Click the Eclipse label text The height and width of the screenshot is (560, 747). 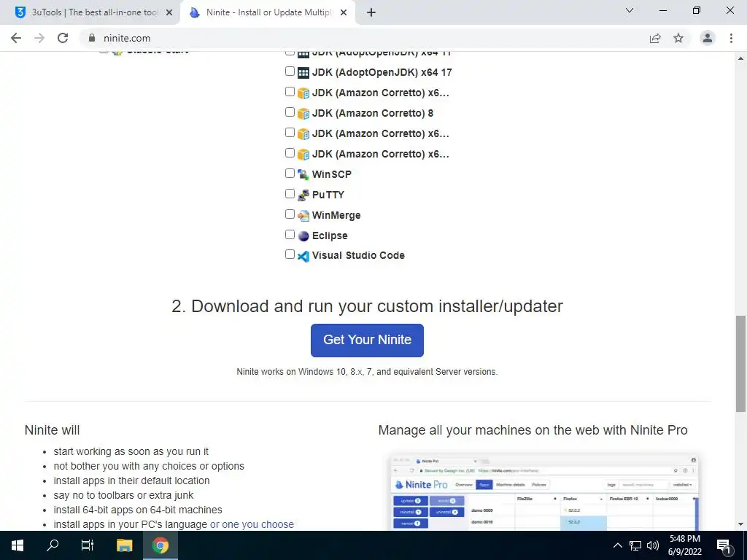tap(330, 236)
